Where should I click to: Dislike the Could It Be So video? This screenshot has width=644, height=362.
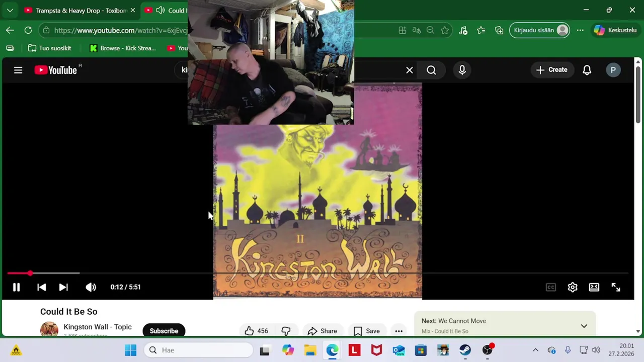point(286,331)
